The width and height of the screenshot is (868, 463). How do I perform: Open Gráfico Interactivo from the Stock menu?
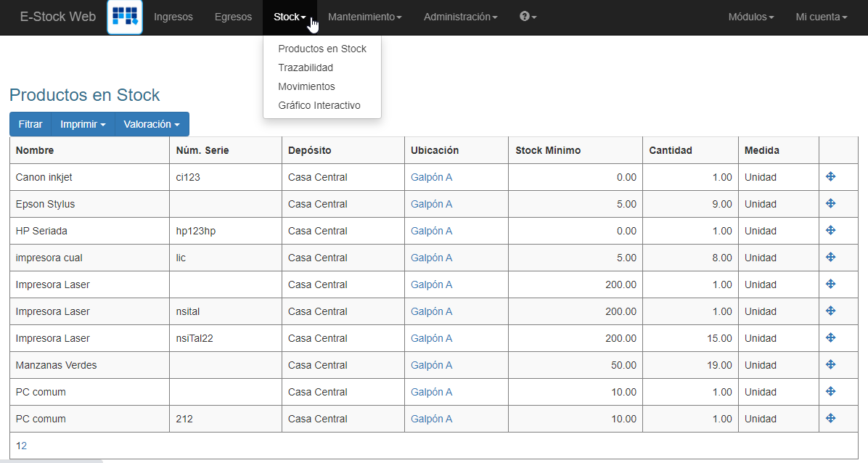(x=320, y=105)
